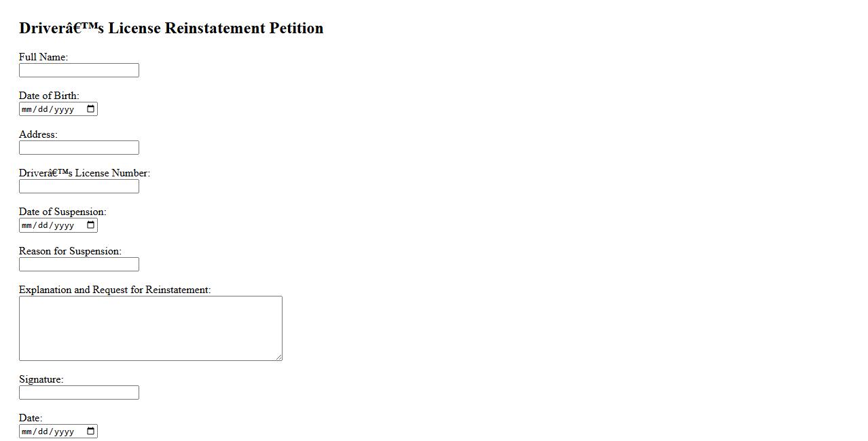Select the month segment in Date of Suspension

[27, 225]
